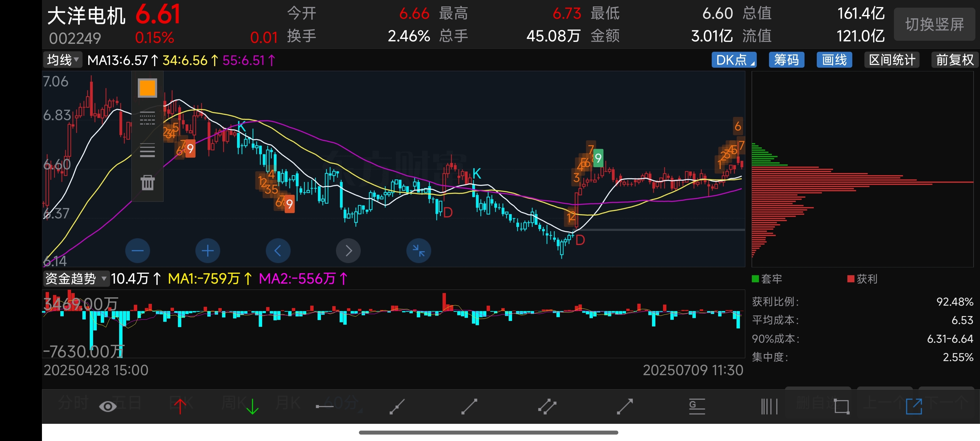Toggle the 筹码 chip distribution panel
The image size is (980, 441).
click(x=786, y=60)
